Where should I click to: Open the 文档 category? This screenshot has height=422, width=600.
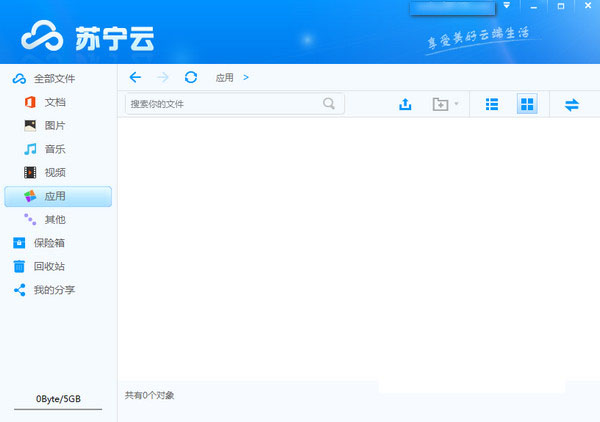(x=55, y=102)
